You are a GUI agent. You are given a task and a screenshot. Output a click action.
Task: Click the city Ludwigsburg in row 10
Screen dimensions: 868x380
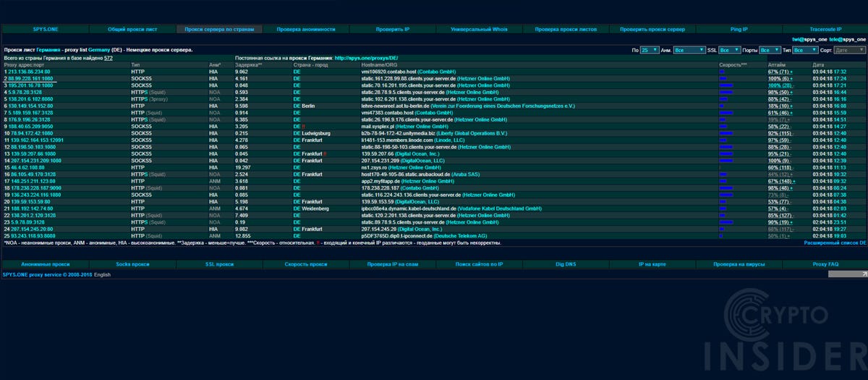317,133
